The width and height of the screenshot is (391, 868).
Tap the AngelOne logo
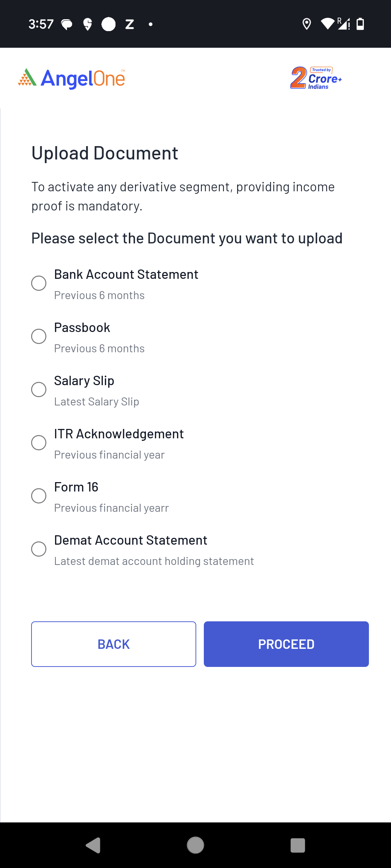(x=72, y=78)
